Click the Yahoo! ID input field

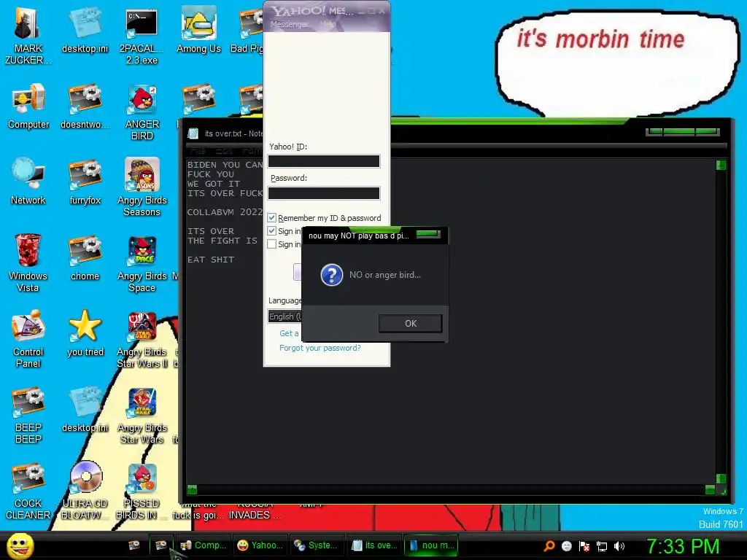323,161
